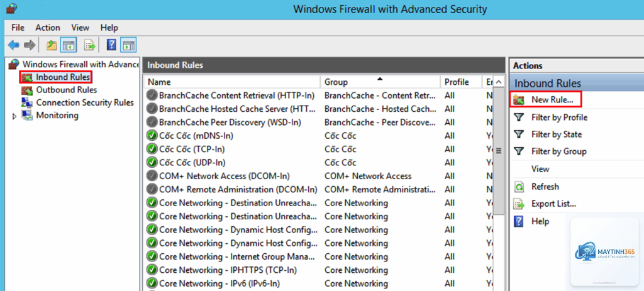Click Help in the Actions pane
644x291 pixels.
pos(540,222)
